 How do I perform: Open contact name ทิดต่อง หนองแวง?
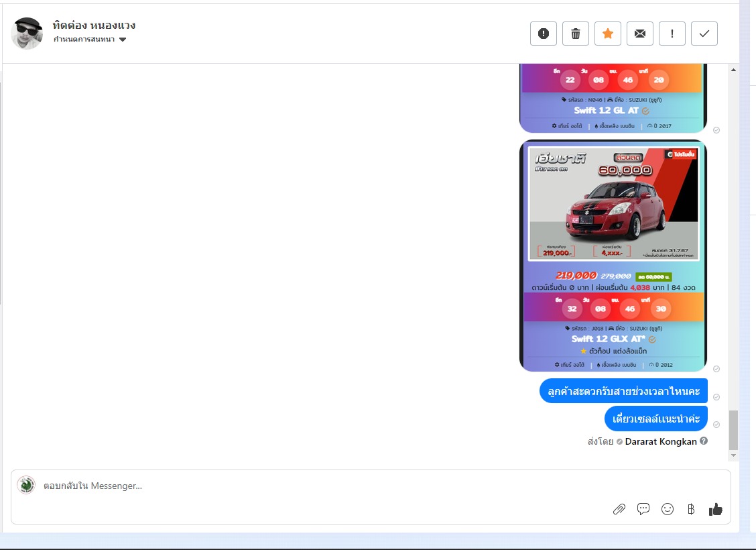coord(94,25)
